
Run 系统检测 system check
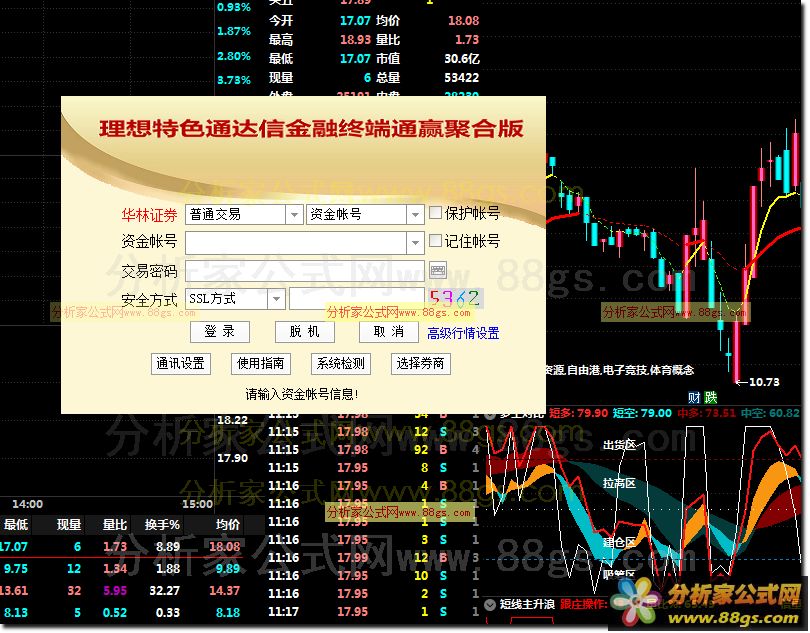340,364
